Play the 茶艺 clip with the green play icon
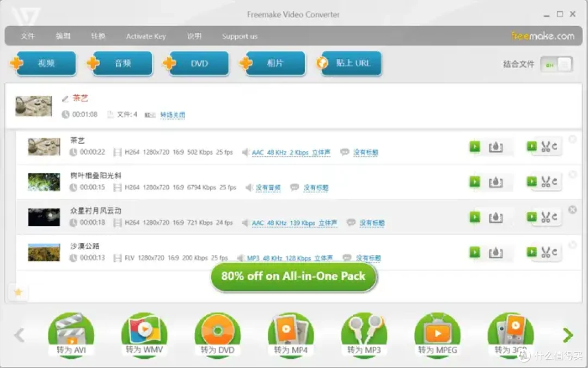588x368 pixels. [475, 146]
